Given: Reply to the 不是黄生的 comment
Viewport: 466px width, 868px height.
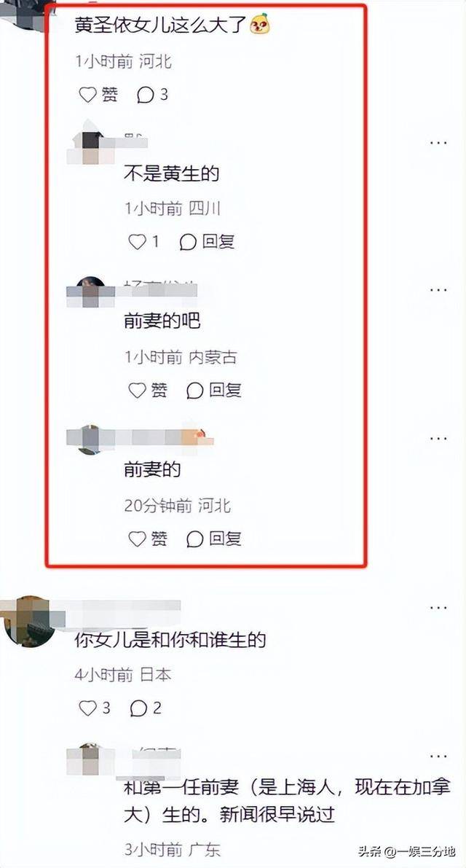Looking at the screenshot, I should click(x=208, y=242).
